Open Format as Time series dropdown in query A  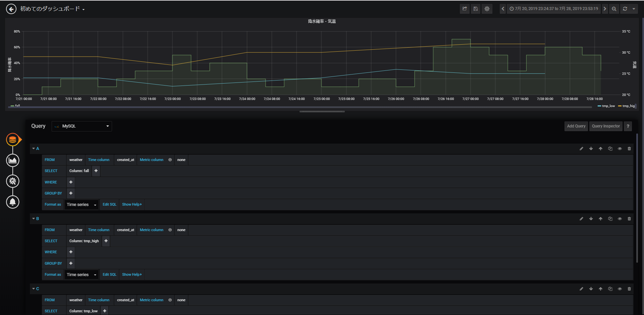(x=81, y=205)
